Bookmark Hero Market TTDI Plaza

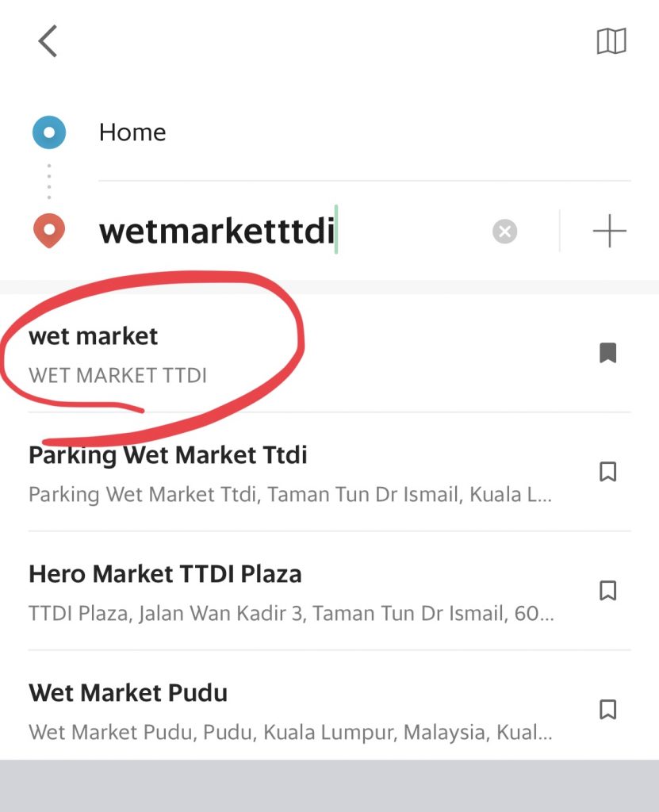pos(607,590)
